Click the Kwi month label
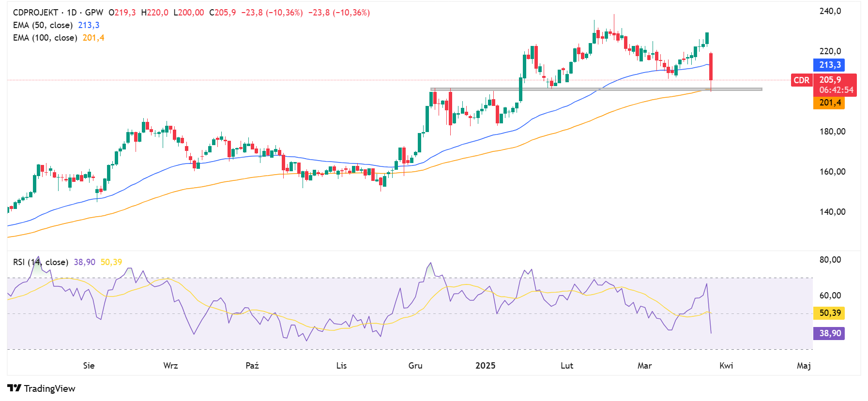868x401 pixels. [x=726, y=366]
